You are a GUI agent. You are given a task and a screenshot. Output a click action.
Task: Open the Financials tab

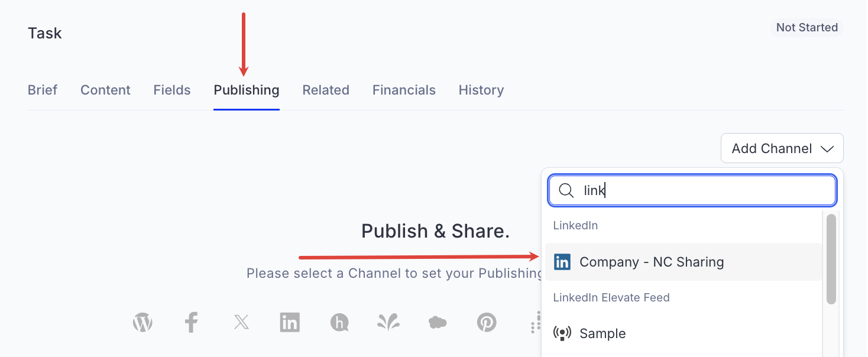[404, 90]
